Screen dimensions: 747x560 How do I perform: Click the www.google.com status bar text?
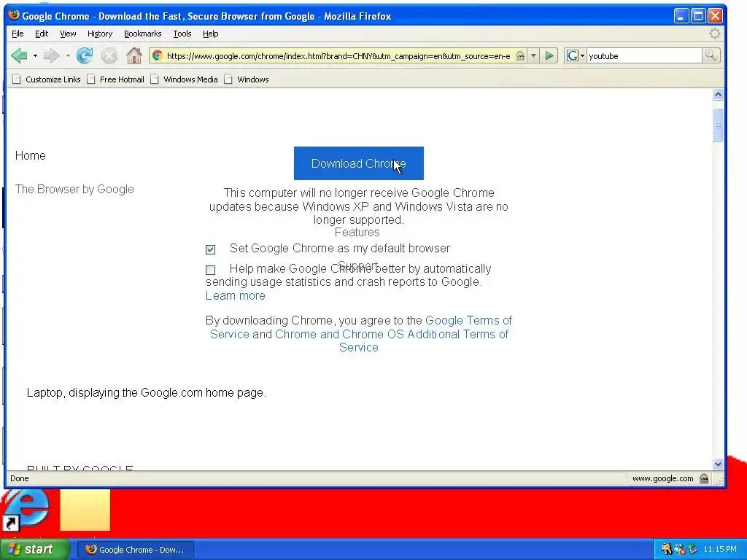(x=662, y=478)
